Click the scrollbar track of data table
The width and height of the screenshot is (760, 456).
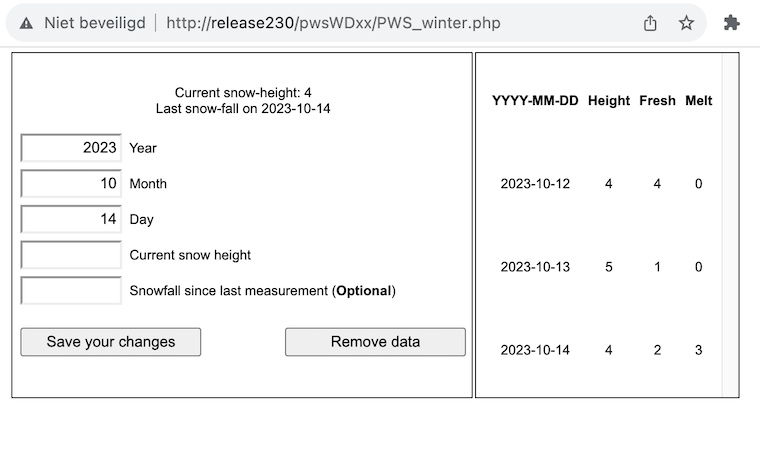click(x=730, y=225)
